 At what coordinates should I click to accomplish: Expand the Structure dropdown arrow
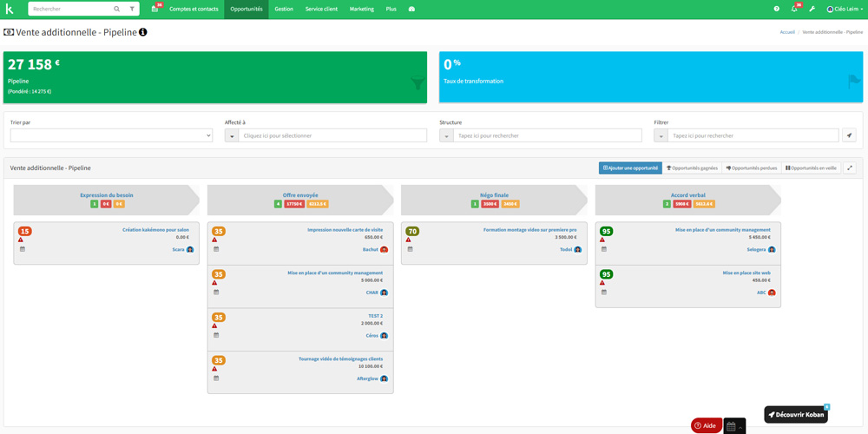click(446, 135)
